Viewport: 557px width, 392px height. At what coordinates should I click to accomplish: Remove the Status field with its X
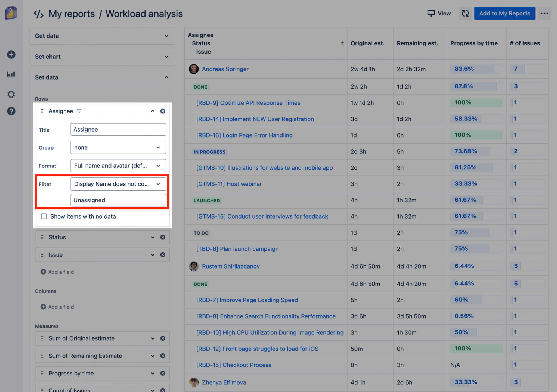163,237
